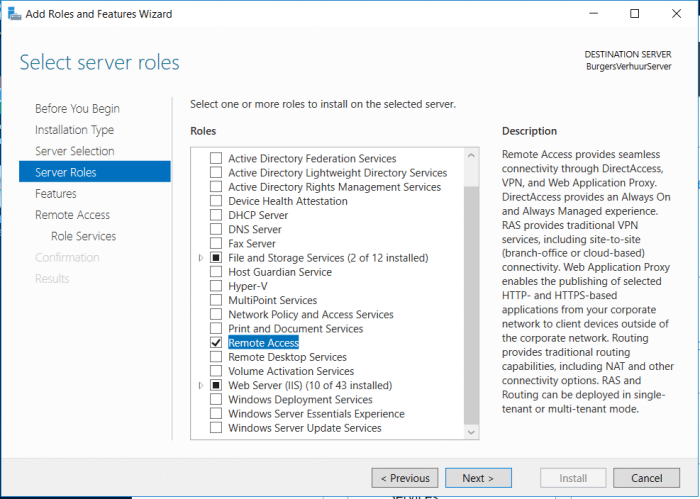Enable Windows Server Update Services checkbox

click(x=216, y=428)
